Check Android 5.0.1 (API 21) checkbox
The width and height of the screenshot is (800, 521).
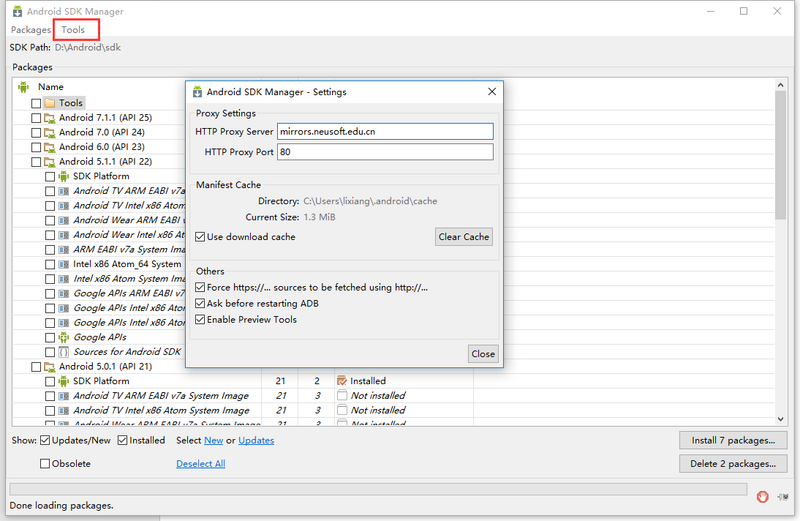(x=36, y=367)
